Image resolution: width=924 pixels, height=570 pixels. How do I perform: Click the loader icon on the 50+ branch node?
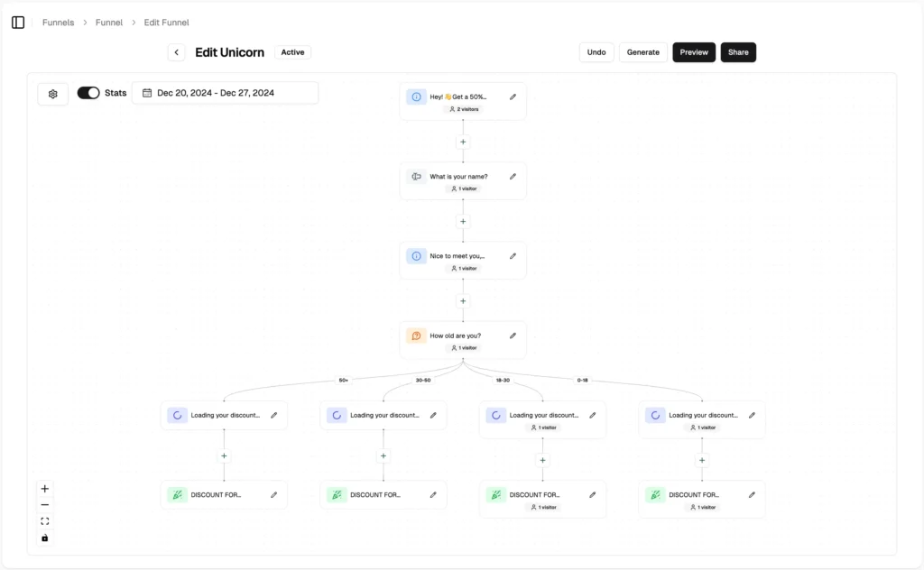pos(177,415)
